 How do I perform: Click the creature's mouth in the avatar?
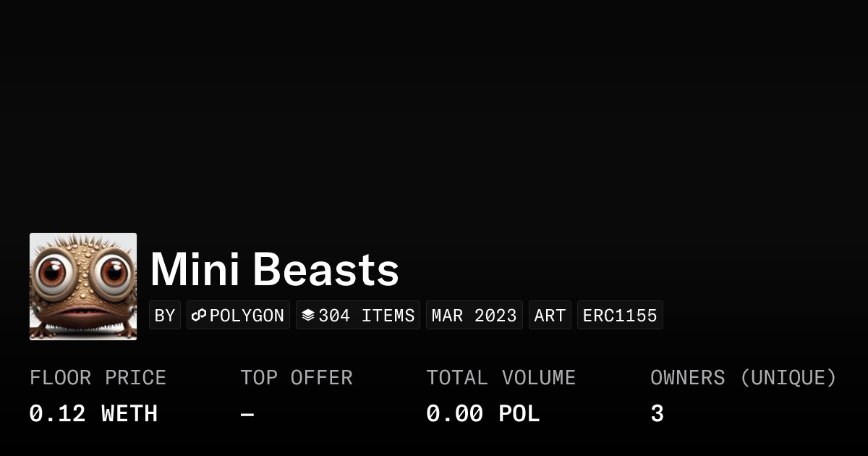click(x=82, y=315)
